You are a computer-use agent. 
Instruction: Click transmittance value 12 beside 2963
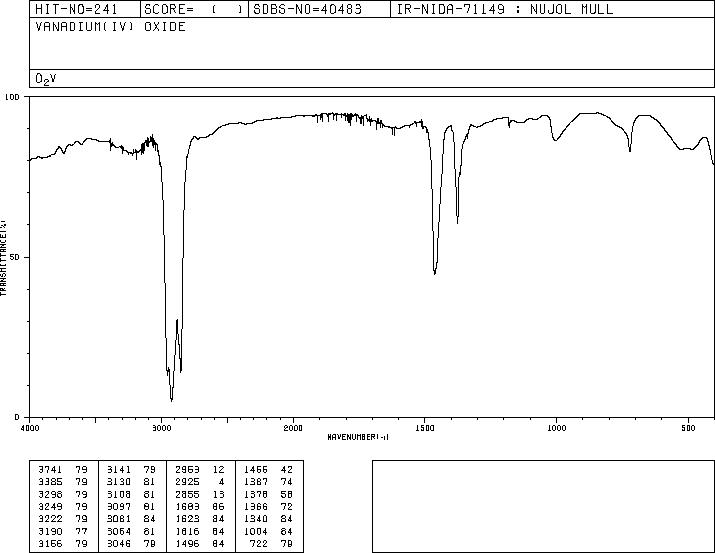pos(218,470)
